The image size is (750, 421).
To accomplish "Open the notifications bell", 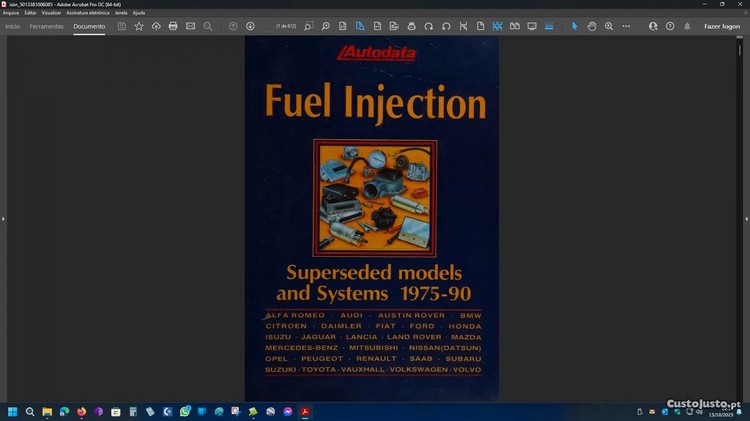I will click(x=687, y=26).
